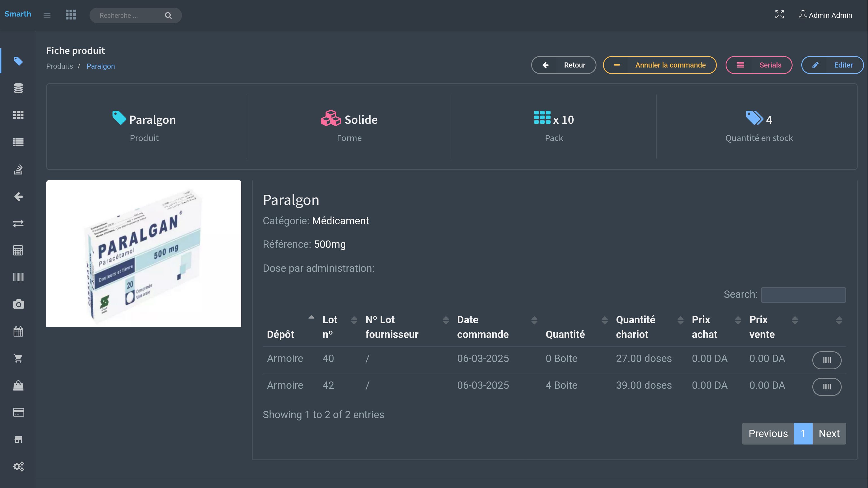Select '0 Boite' quantity cell
The image size is (868, 488).
coord(561,358)
